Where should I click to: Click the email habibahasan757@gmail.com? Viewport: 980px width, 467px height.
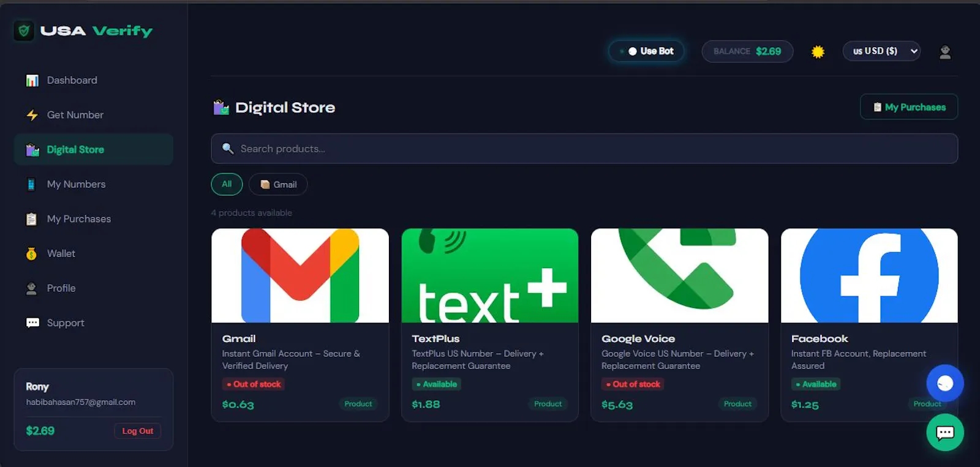click(81, 402)
